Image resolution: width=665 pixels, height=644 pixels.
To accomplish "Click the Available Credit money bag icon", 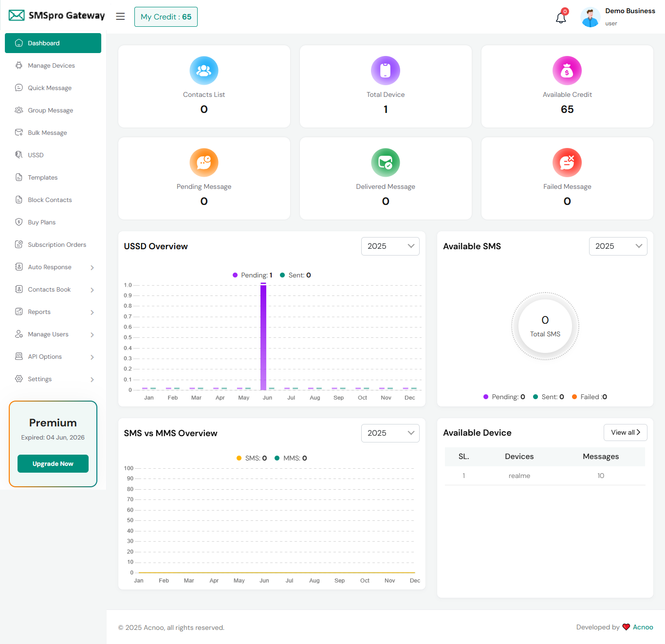I will (x=567, y=71).
